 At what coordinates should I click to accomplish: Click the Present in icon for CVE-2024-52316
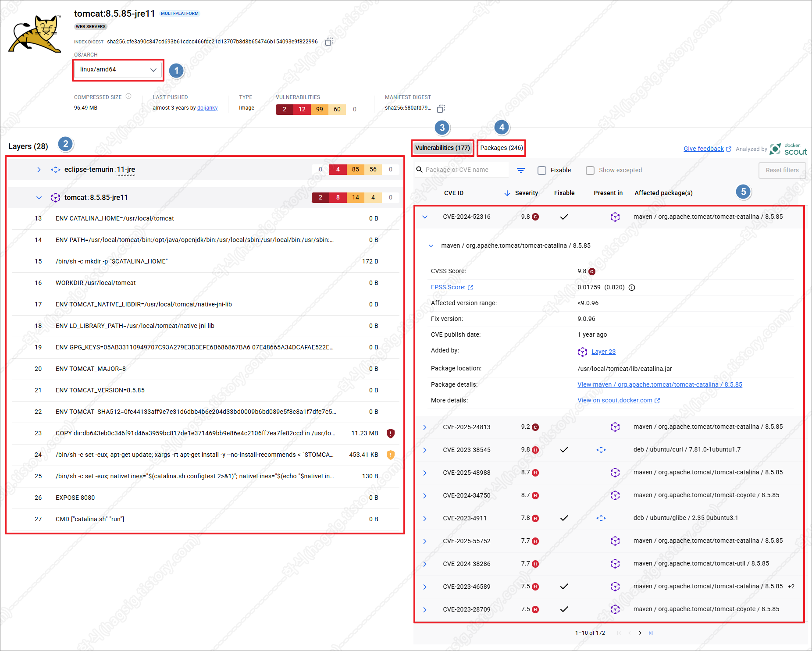615,217
